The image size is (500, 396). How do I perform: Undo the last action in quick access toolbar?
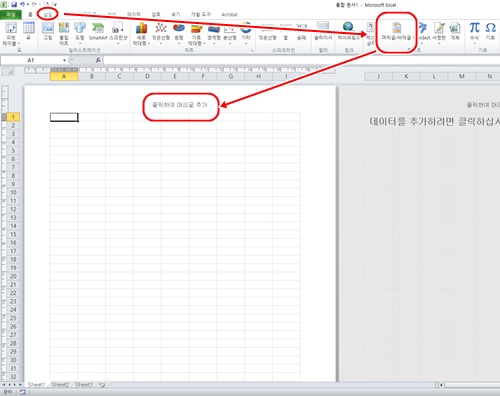point(23,4)
